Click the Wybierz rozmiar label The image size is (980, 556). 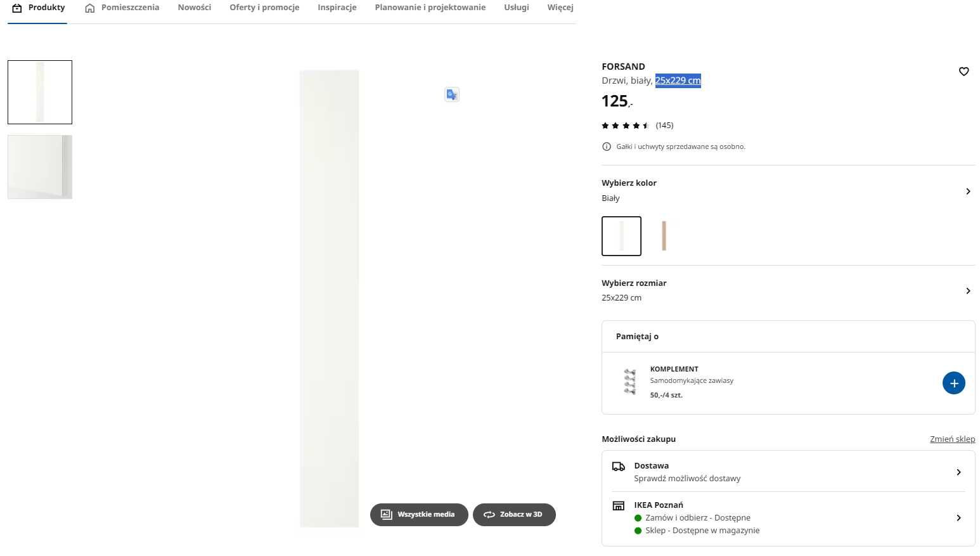pos(634,283)
